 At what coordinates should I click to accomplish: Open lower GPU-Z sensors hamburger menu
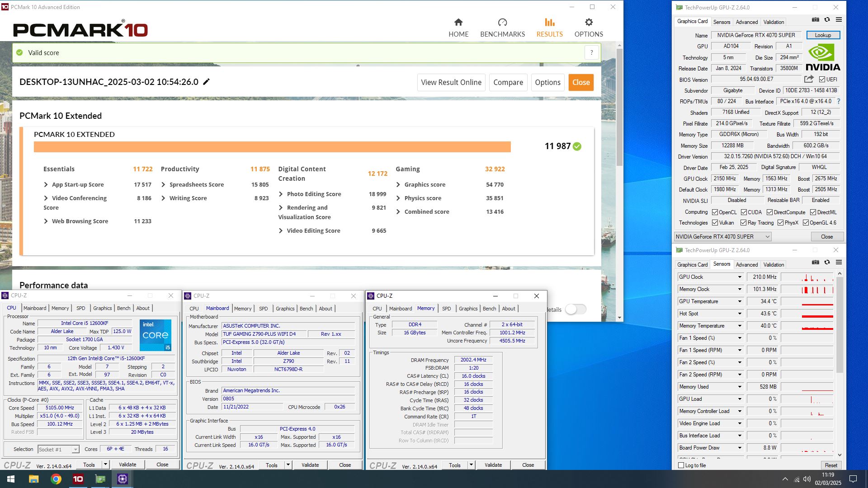[839, 263]
